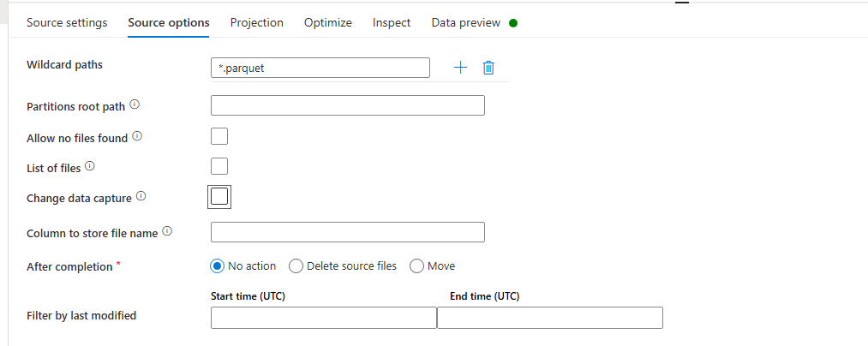This screenshot has width=868, height=346.
Task: View info about Change data capture
Action: click(x=141, y=197)
